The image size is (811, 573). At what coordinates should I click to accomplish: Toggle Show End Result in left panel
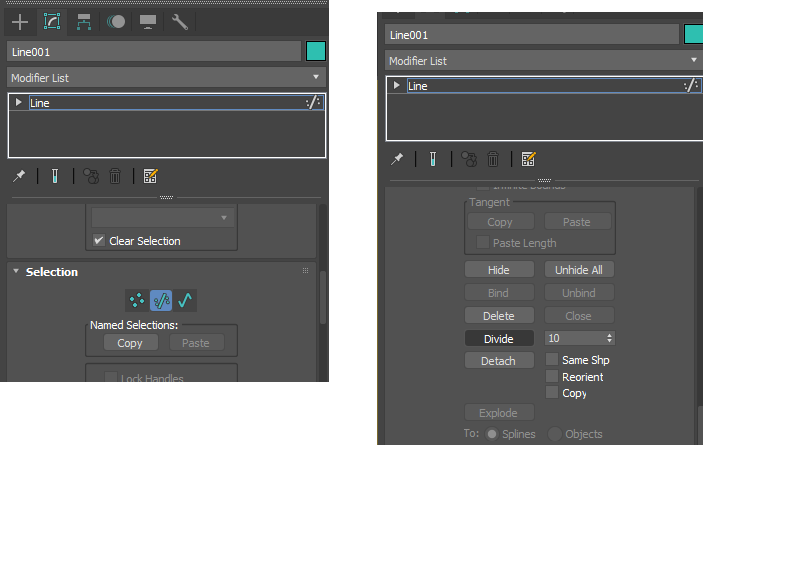point(55,176)
